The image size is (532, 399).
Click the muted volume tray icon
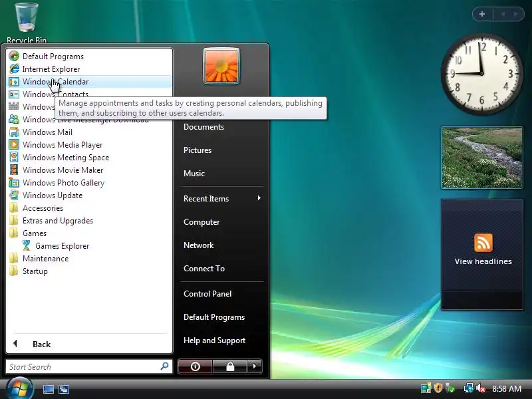click(480, 388)
